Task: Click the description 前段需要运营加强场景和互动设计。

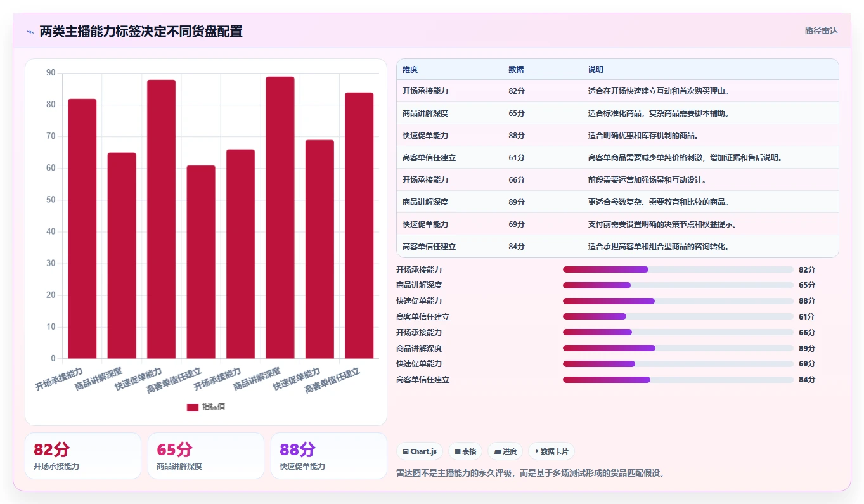Action: 647,180
